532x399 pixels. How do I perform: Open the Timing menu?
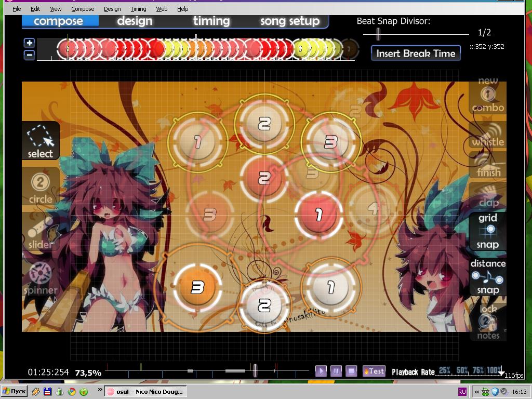138,9
